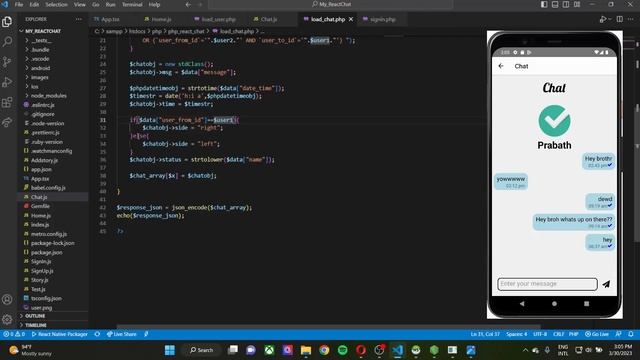This screenshot has height=360, width=640.
Task: Open SignUp.js in the explorer
Action: pyautogui.click(x=42, y=271)
